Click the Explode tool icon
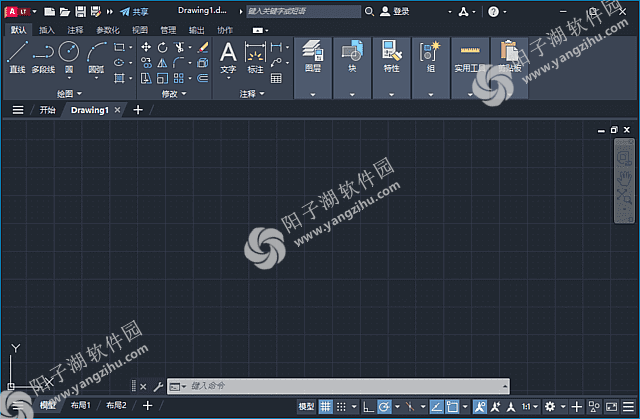Screen dimensions: 640x419 tap(203, 63)
